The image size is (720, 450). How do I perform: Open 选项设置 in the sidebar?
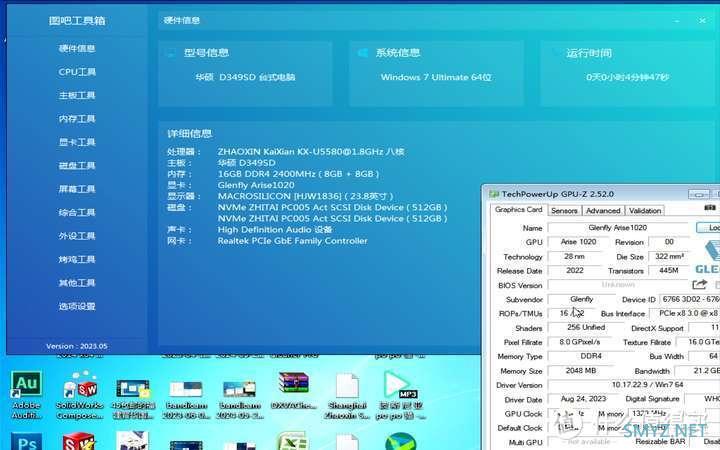point(77,306)
